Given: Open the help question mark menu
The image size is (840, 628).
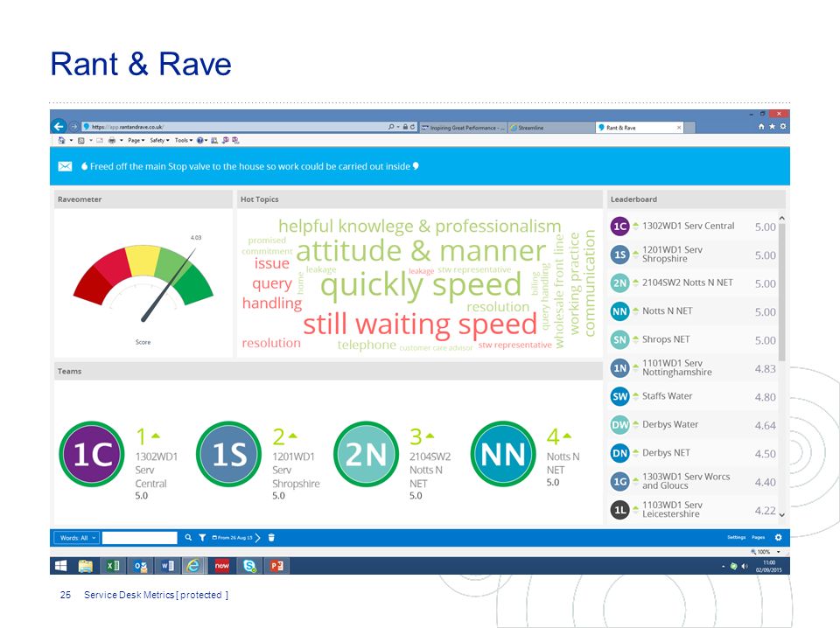Looking at the screenshot, I should tap(201, 140).
